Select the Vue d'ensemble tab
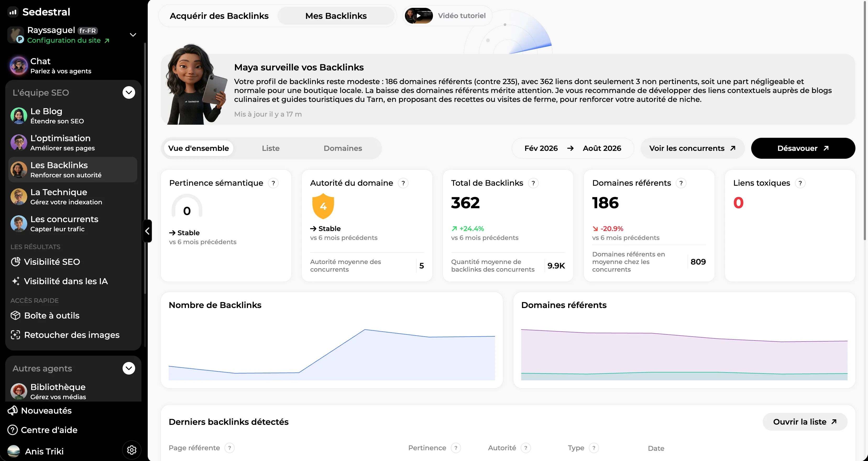Viewport: 868px width, 461px height. tap(199, 148)
